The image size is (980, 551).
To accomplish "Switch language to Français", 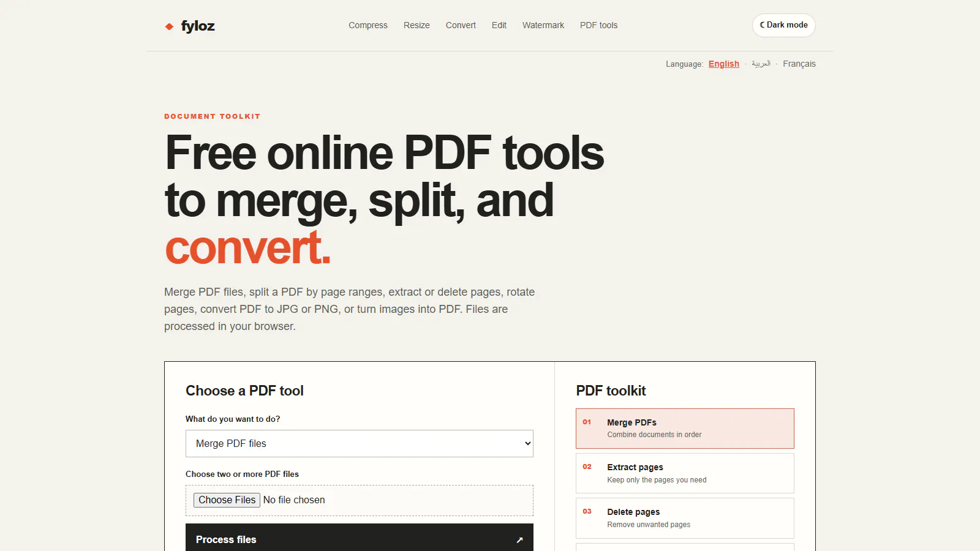I will 799,64.
